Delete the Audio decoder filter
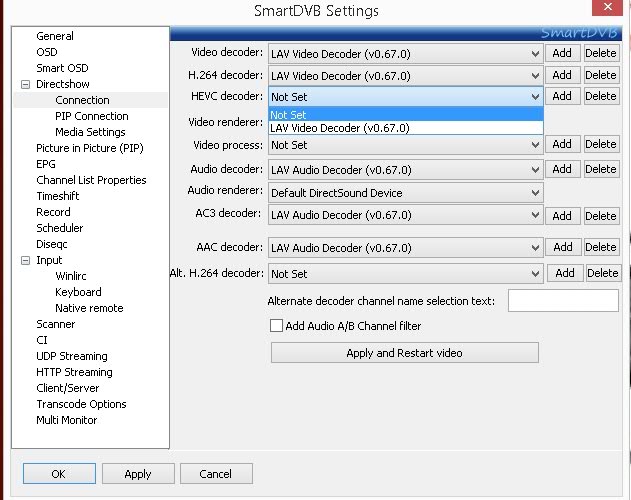Screen dimensions: 631x500 pos(601,169)
